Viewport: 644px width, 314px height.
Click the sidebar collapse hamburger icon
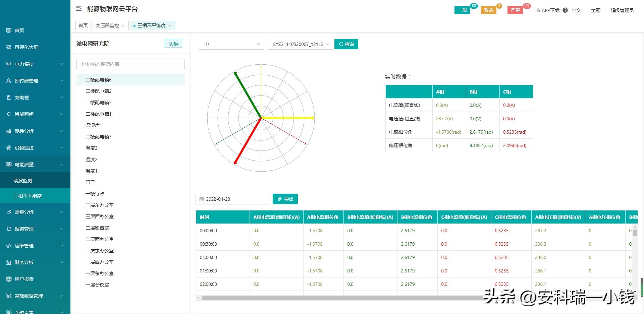[x=79, y=9]
